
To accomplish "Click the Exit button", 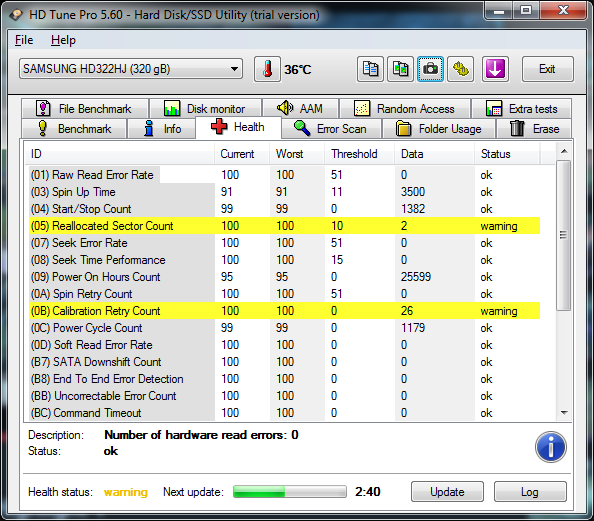I will pos(547,69).
